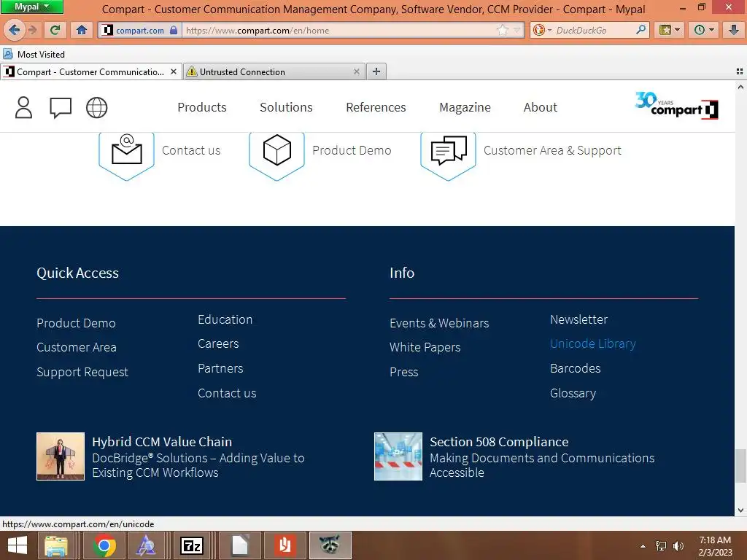Select the Compart - Customer Communication tab
Viewport: 747px width, 560px height.
click(x=91, y=71)
